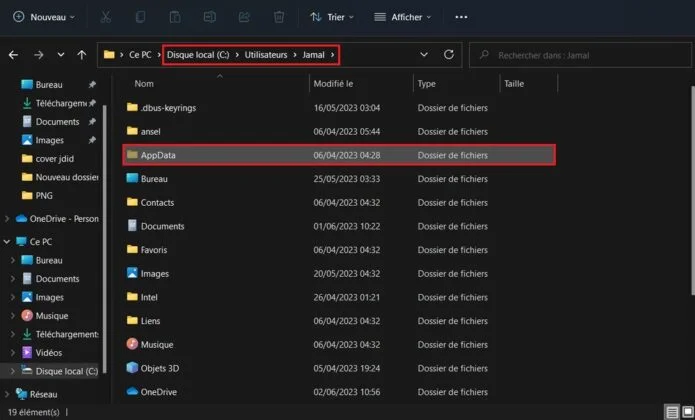Refresh the current folder view

click(x=449, y=54)
